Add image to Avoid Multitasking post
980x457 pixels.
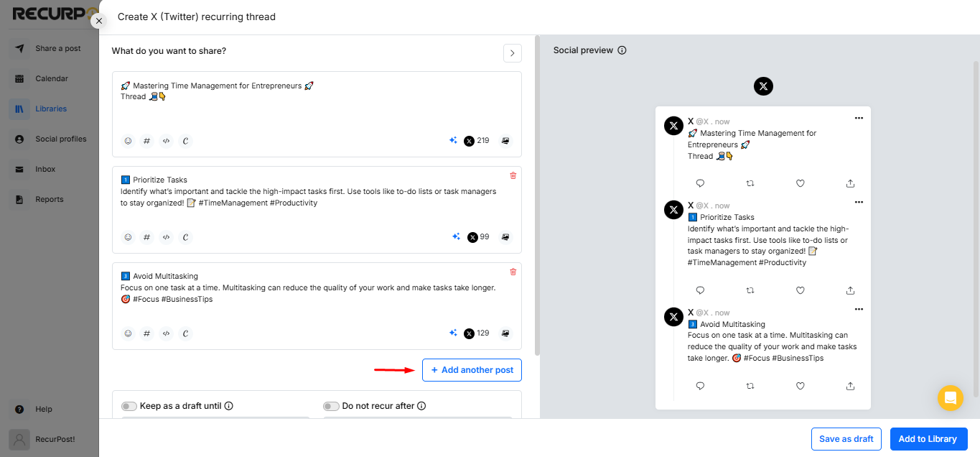coord(505,333)
